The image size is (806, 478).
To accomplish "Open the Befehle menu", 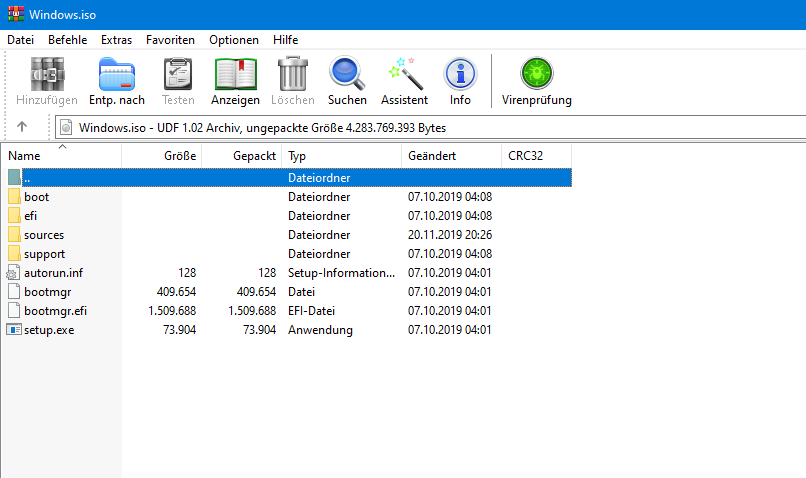I will (67, 40).
